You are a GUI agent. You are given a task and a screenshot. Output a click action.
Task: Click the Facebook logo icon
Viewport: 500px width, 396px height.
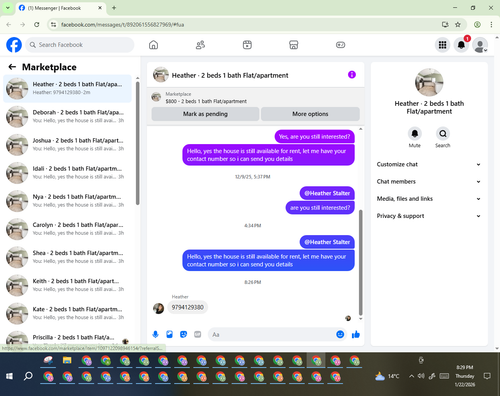click(x=14, y=45)
